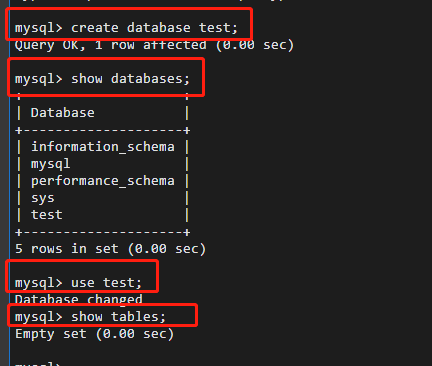Click the last mysql> prompt at the bottom
This screenshot has width=432, height=366.
[x=38, y=363]
